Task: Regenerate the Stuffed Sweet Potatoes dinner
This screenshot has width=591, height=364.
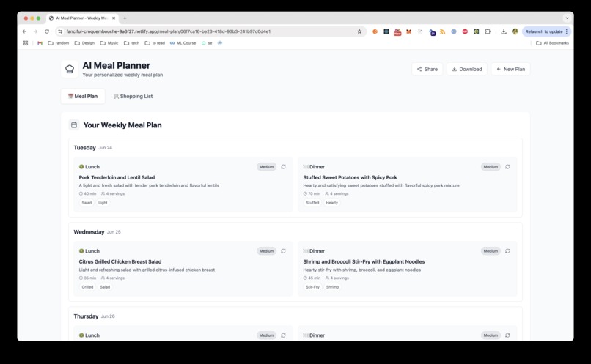Action: (x=507, y=167)
